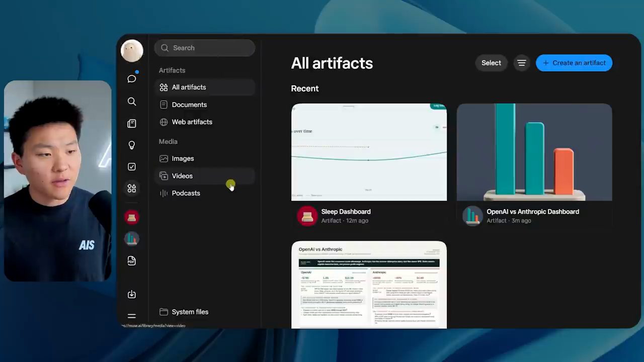
Task: Click inside the Search field
Action: (205, 48)
